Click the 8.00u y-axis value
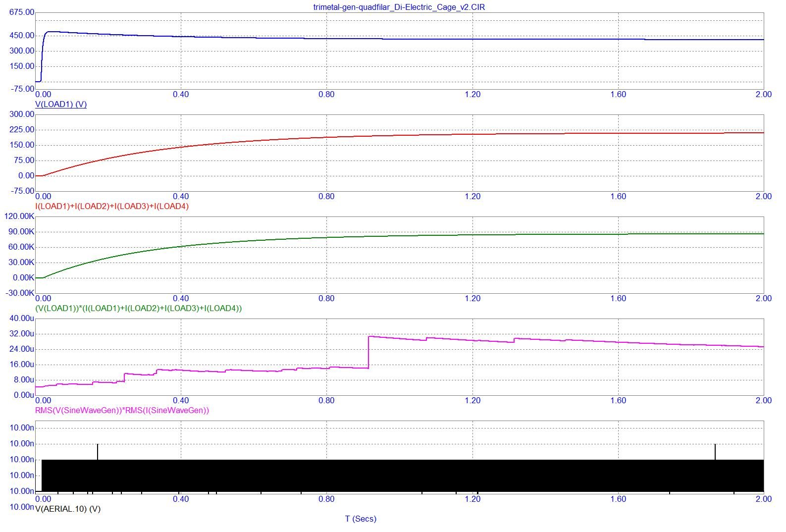This screenshot has width=786, height=532. tap(24, 380)
